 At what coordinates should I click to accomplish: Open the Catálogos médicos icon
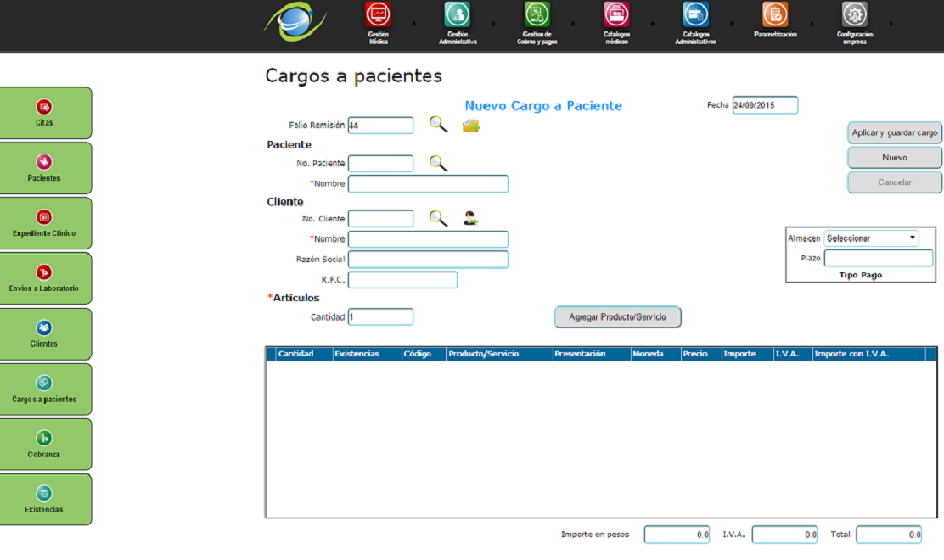[x=616, y=15]
